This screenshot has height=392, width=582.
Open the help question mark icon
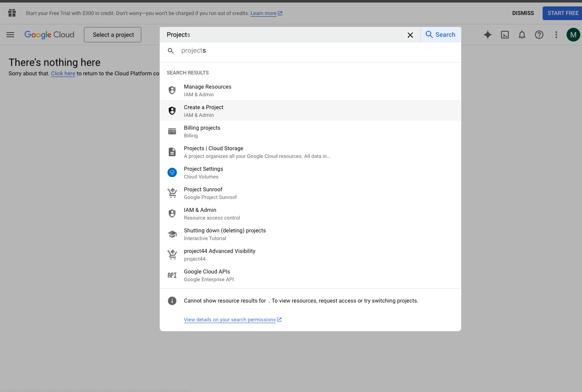539,35
